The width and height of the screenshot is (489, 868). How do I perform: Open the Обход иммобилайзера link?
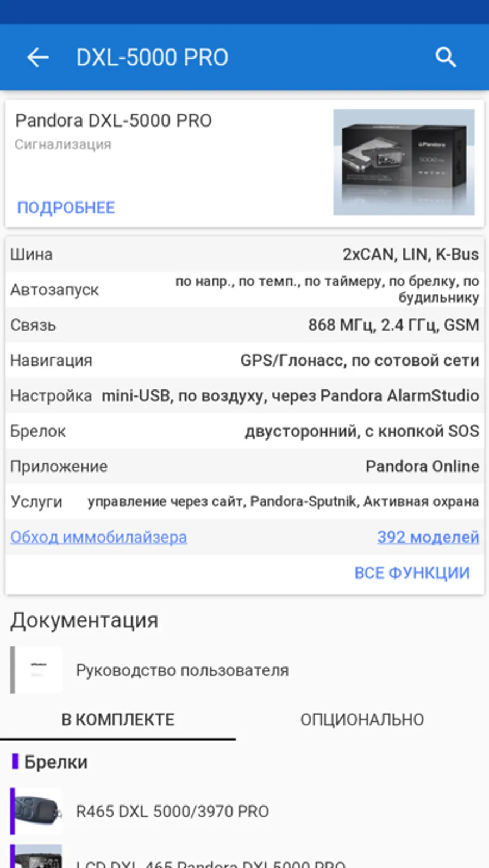(98, 537)
